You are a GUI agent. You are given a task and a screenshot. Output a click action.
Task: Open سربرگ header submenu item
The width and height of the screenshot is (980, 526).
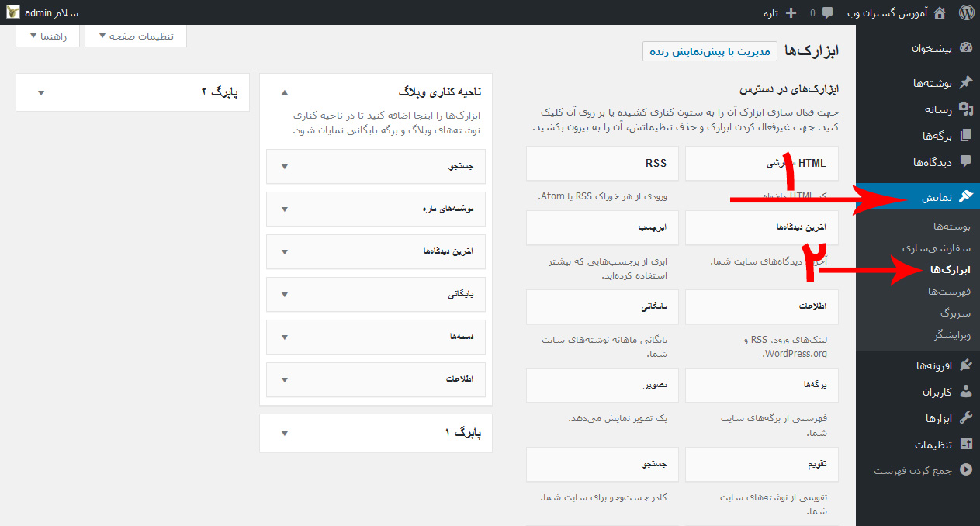956,313
